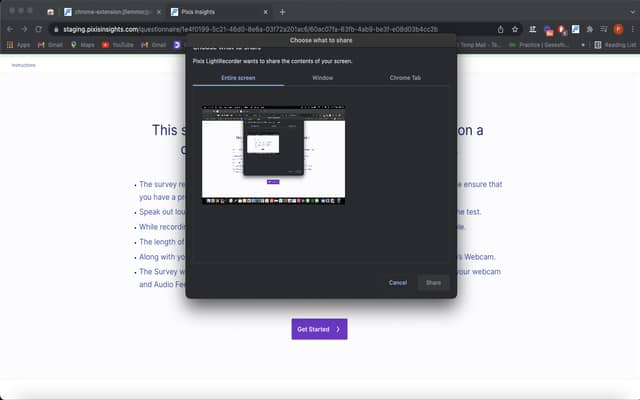Viewport: 640px width, 400px height.
Task: Go back with browser back arrow
Action: (x=10, y=29)
